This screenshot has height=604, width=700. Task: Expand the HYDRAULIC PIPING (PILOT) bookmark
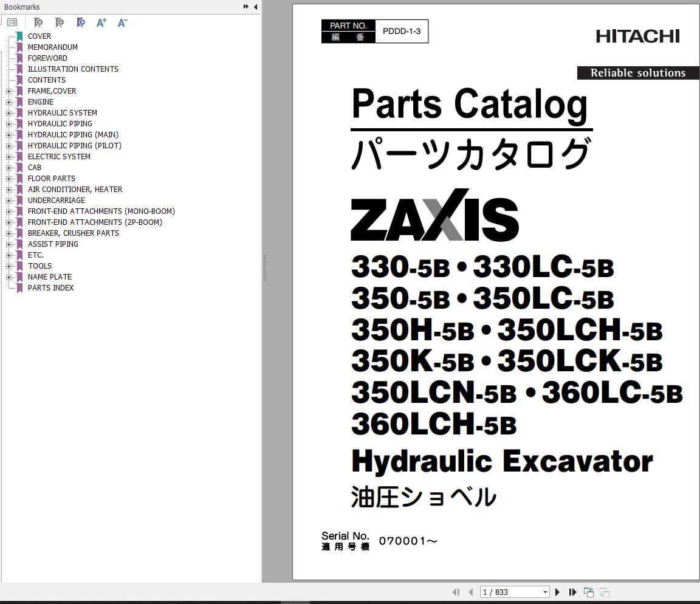click(x=9, y=146)
